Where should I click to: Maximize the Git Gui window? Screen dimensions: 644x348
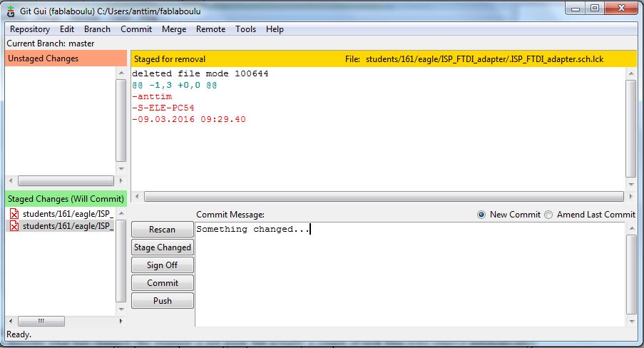click(594, 9)
